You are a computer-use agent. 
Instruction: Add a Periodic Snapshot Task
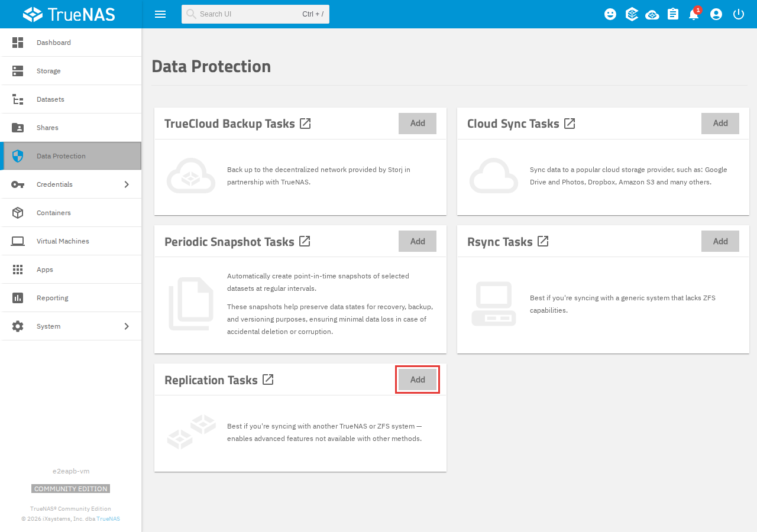click(418, 241)
